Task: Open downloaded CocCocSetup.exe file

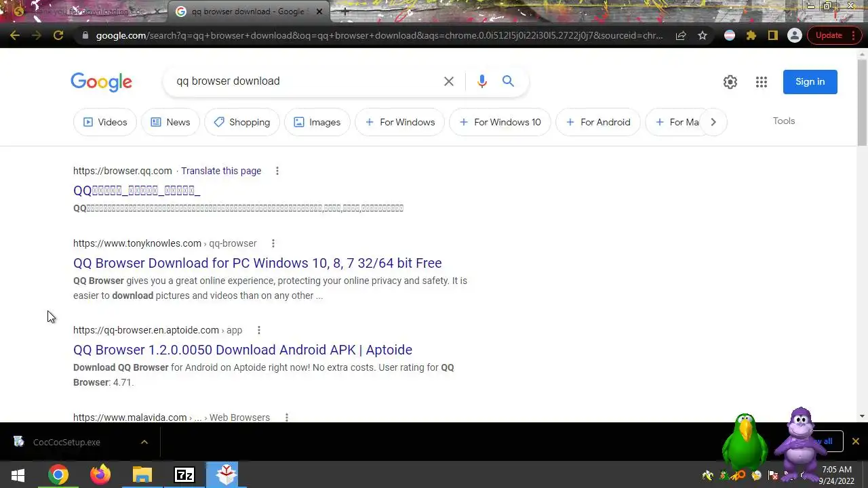Action: coord(66,442)
